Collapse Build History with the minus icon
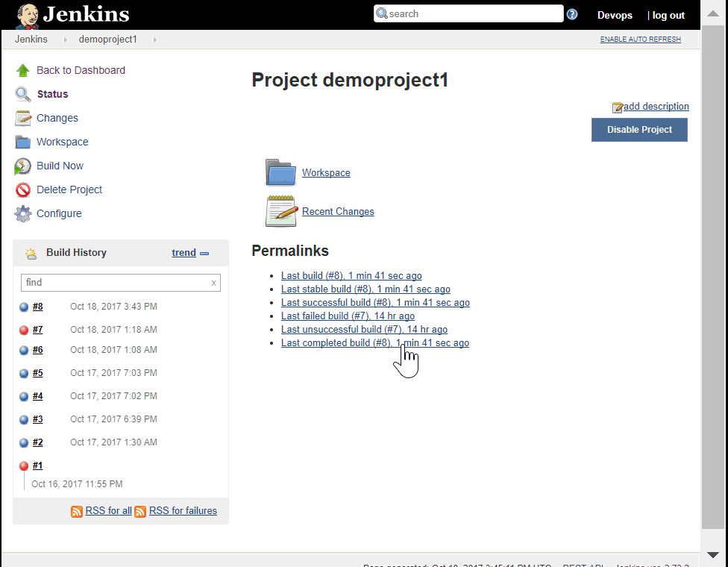Screen dimensions: 728x567 point(204,254)
